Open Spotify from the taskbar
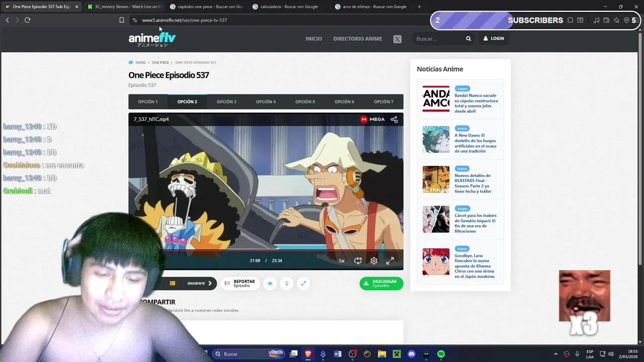Viewport: 644px width, 362px height. tap(441, 354)
